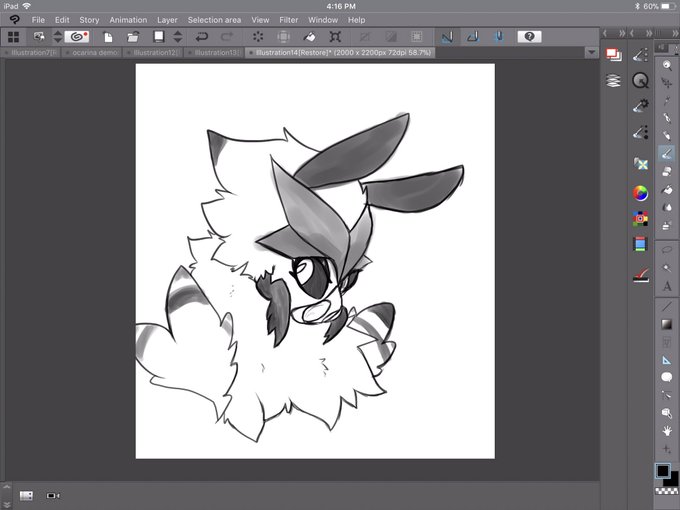Image resolution: width=680 pixels, height=510 pixels.
Task: Open the Filter menu
Action: point(288,20)
